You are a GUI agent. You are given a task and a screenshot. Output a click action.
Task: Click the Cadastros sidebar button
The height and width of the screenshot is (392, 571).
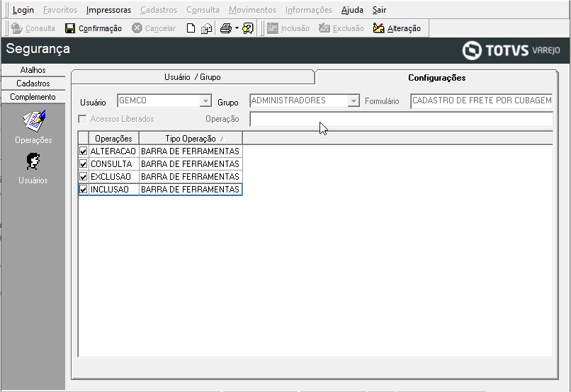tap(33, 83)
